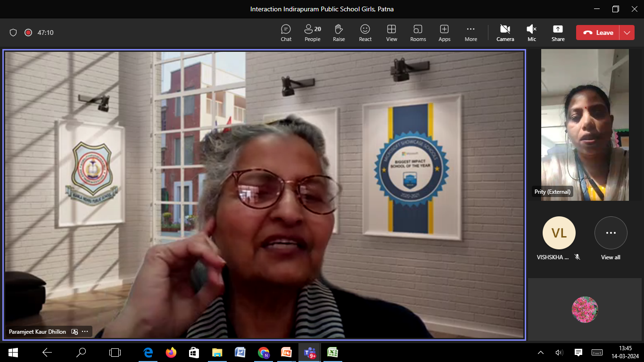
Task: Open the Chat panel
Action: 286,33
